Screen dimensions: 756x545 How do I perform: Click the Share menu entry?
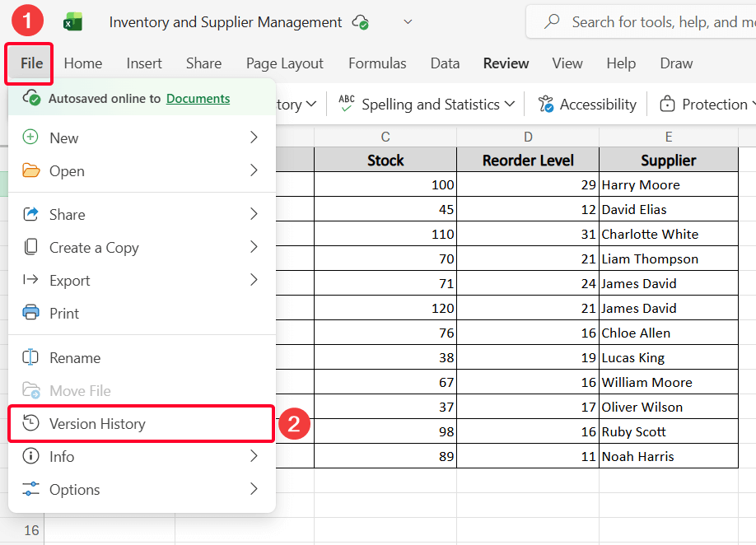pyautogui.click(x=68, y=214)
